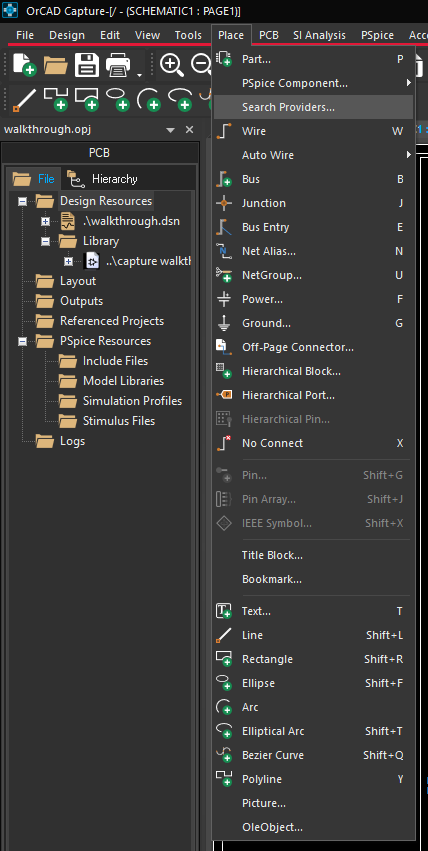Open the Edit menu
This screenshot has height=851, width=428.
110,35
